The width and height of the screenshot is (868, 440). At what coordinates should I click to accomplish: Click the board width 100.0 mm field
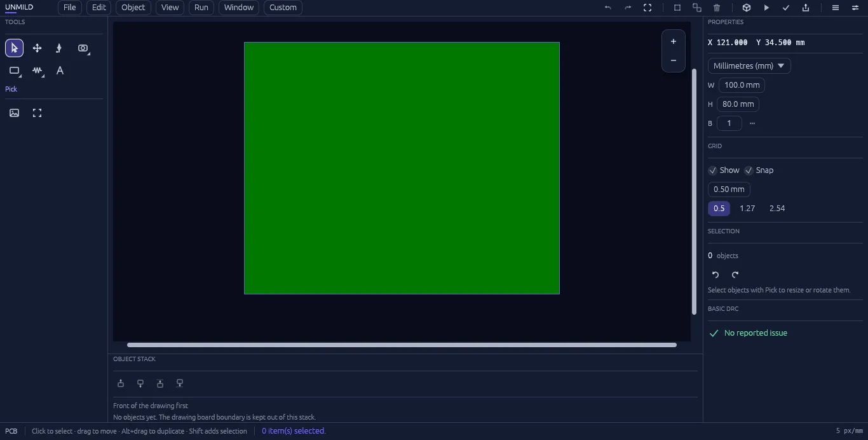click(742, 85)
